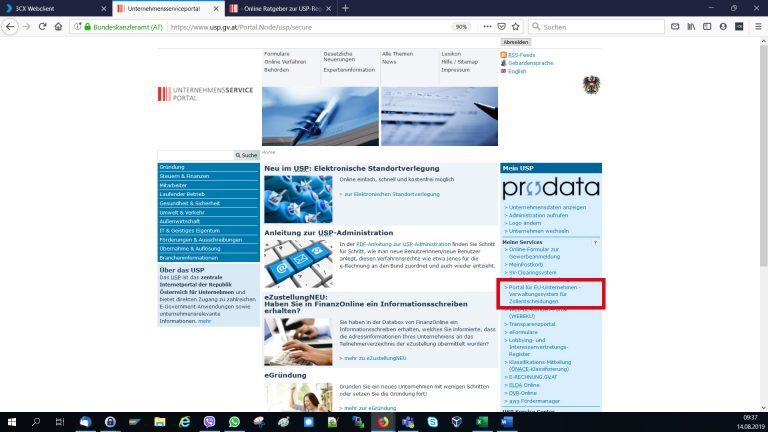Open Formulare top menu link
768x432 pixels.
tap(277, 54)
